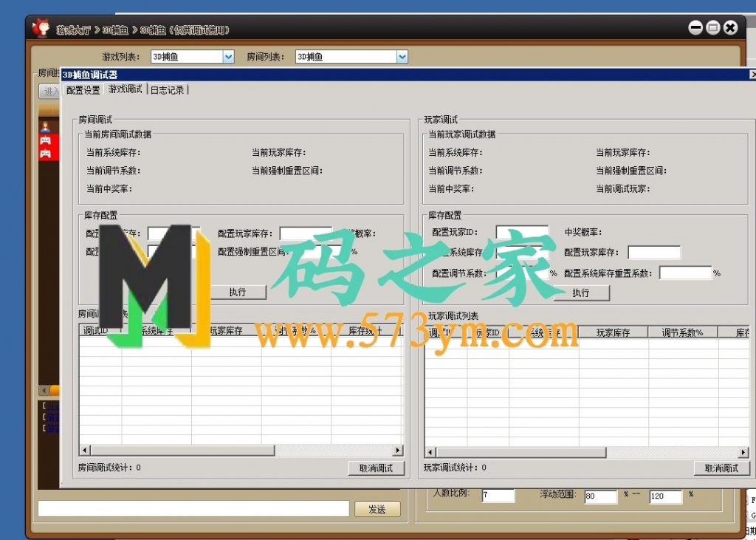The width and height of the screenshot is (756, 540).
Task: Click the 浮动范围 field showing 80
Action: coord(601,496)
